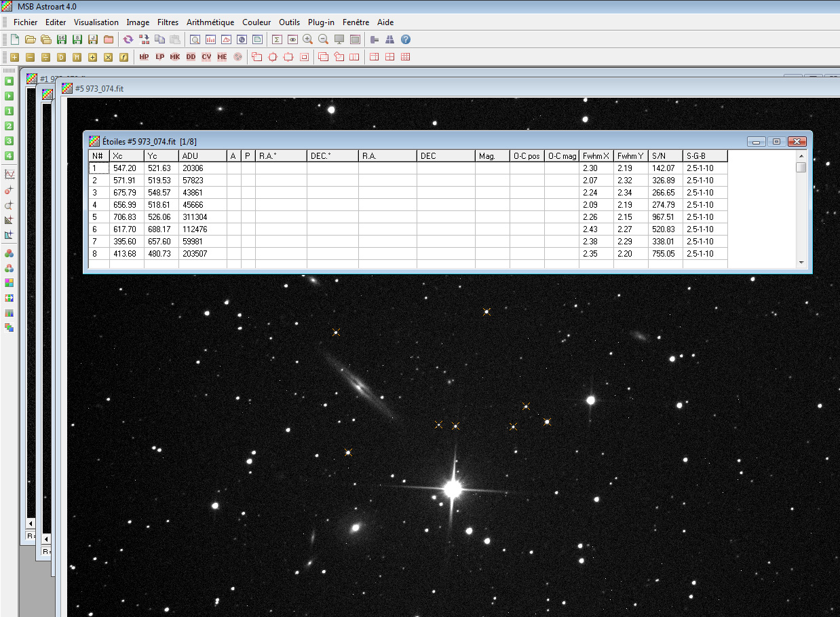Click the Sigma statistics toolbar icon
This screenshot has width=840, height=617.
coord(276,39)
